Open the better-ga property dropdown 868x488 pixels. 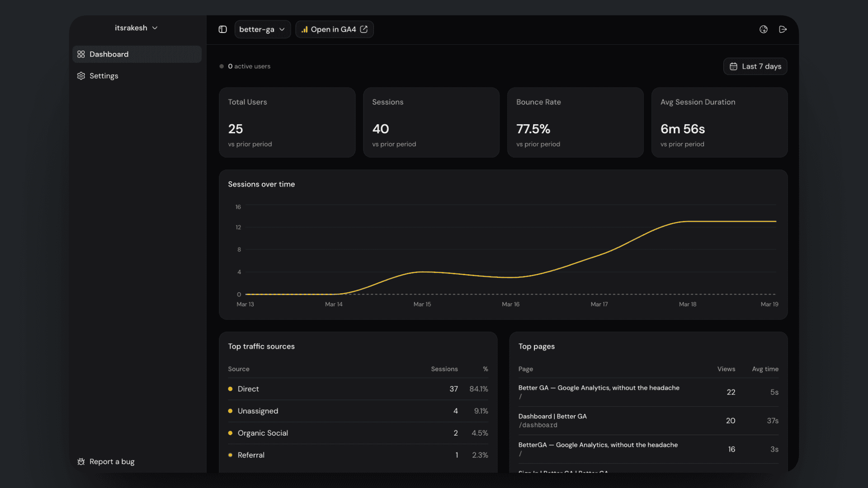(262, 29)
